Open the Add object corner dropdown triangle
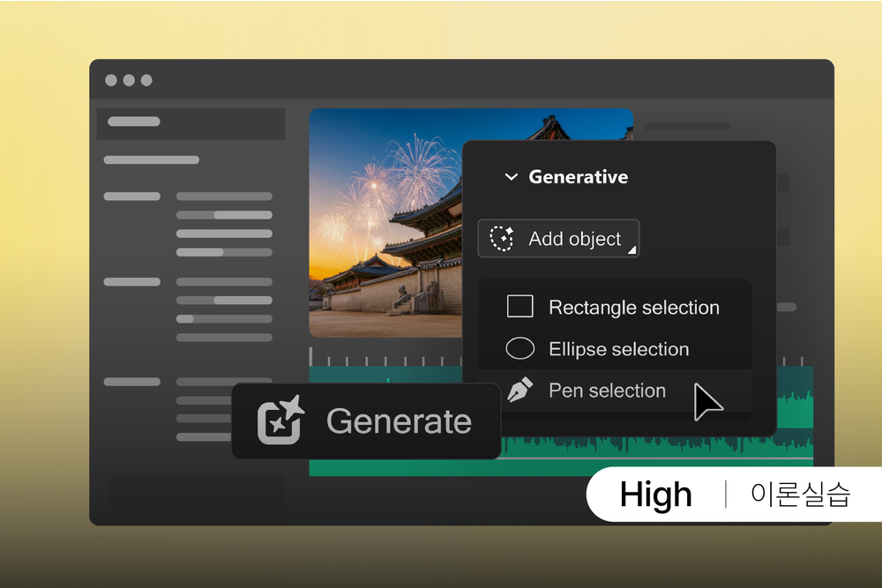The width and height of the screenshot is (882, 588). point(631,250)
